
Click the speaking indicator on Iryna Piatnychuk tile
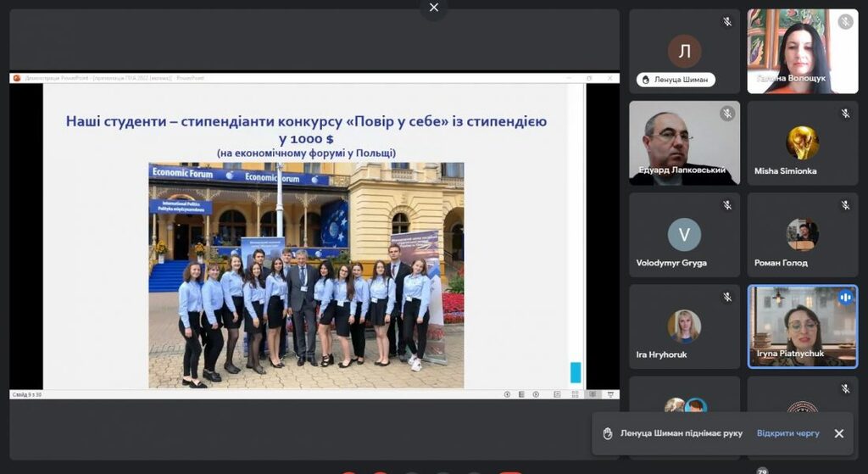845,297
